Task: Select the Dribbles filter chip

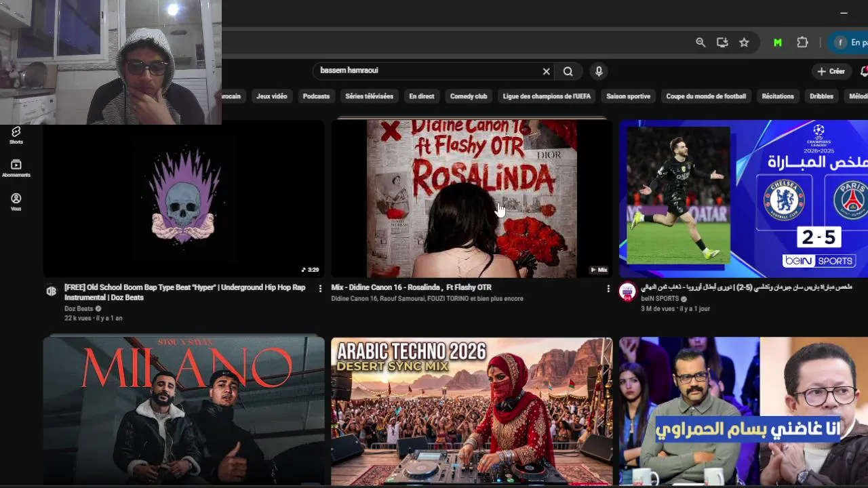Action: 821,96
